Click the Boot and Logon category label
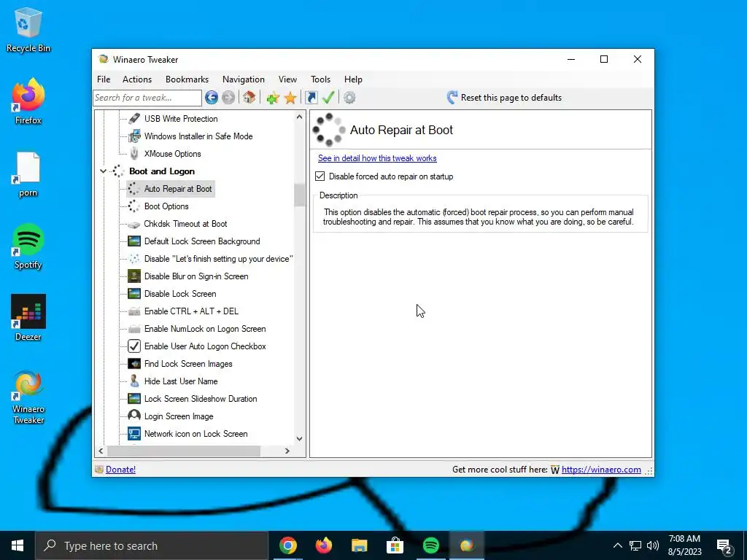Screen dimensions: 747x560 pyautogui.click(x=162, y=171)
